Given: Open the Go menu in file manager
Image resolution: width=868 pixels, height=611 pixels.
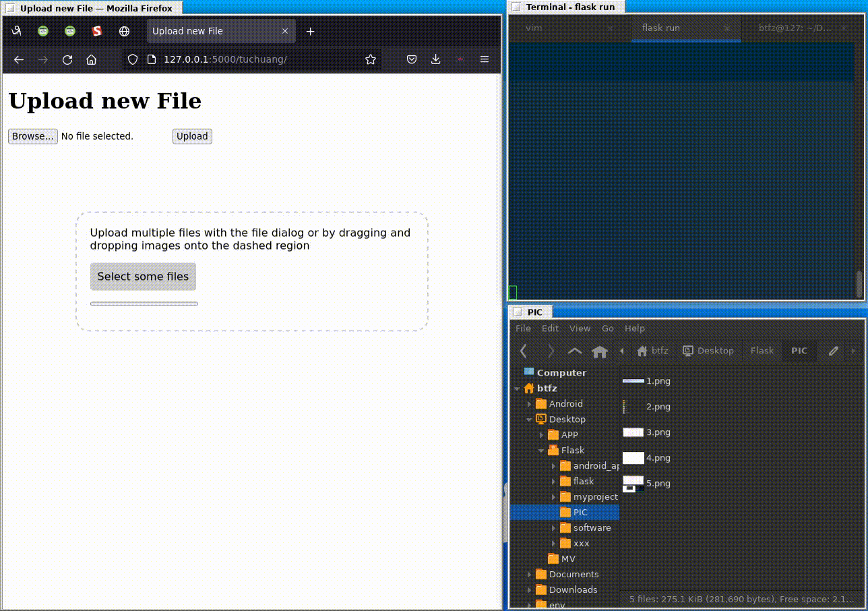Looking at the screenshot, I should 608,328.
